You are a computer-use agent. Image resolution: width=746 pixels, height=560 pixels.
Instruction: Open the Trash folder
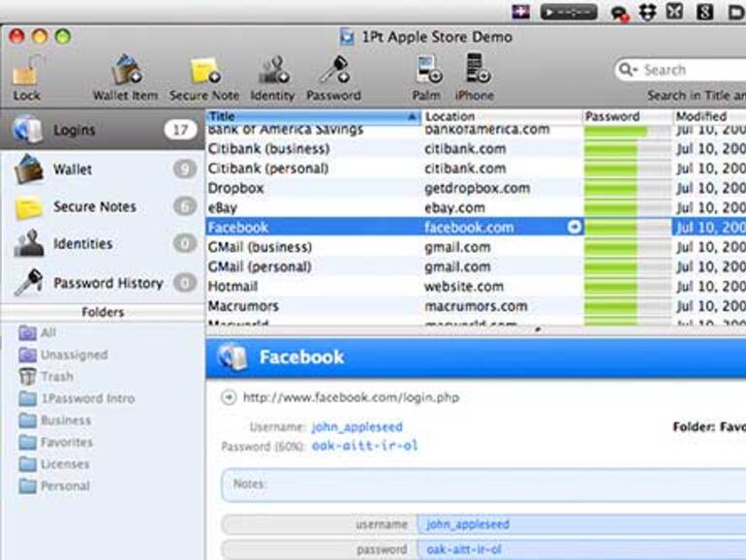(47, 376)
